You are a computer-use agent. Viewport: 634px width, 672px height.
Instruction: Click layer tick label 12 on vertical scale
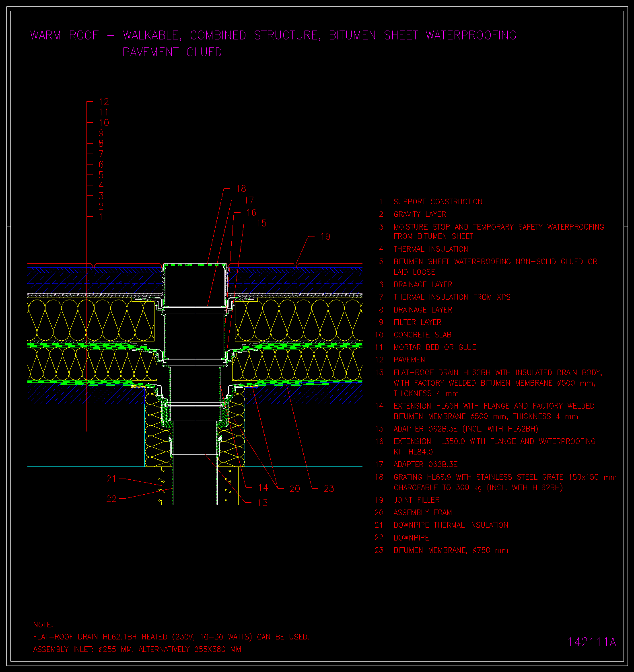click(x=104, y=102)
